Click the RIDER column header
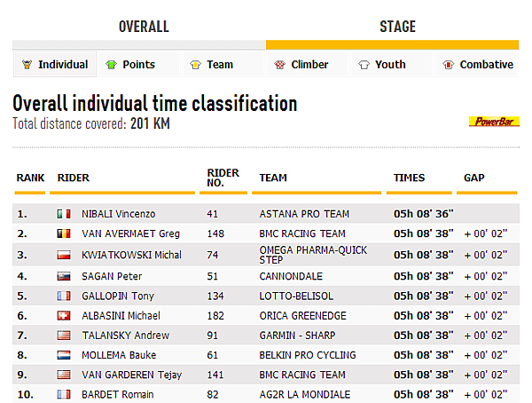The image size is (532, 403). pos(74,178)
